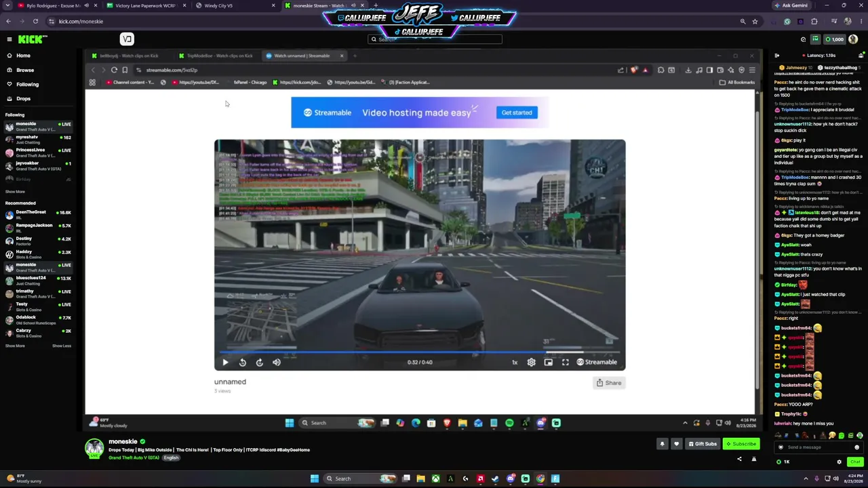Send message with green Chat button
This screenshot has height=488, width=868.
(x=854, y=462)
